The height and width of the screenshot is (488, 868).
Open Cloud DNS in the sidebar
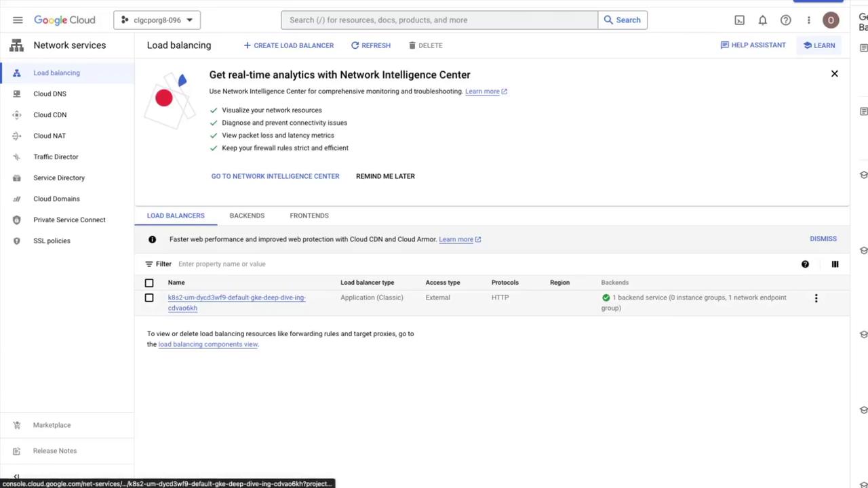(x=50, y=94)
